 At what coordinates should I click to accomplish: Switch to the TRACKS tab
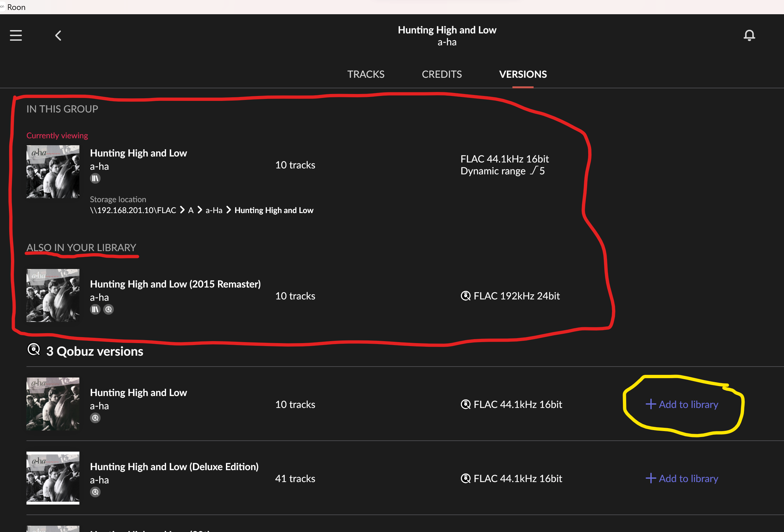(366, 74)
